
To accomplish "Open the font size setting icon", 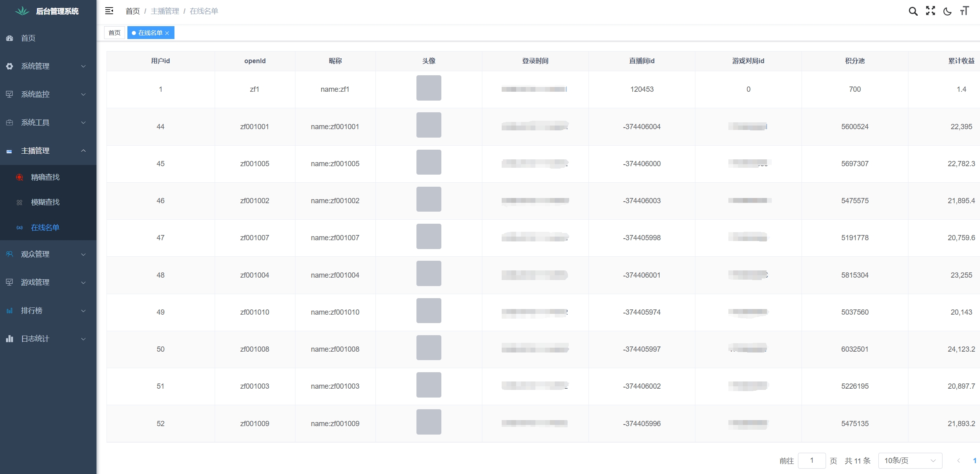I will [x=964, y=11].
